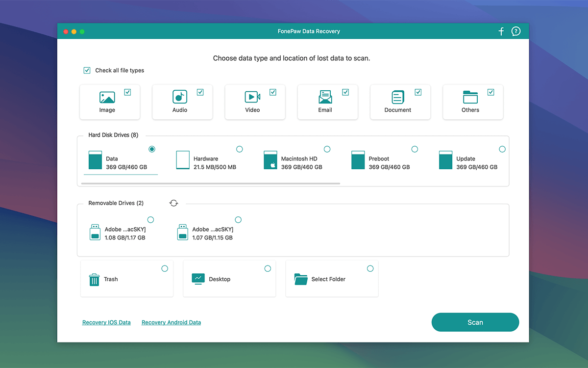This screenshot has width=588, height=368.
Task: Refresh the Removable Drives list
Action: coord(173,203)
